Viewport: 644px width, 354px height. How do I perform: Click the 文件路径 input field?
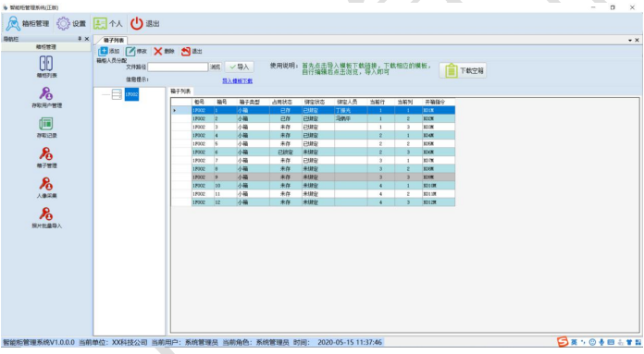[178, 67]
